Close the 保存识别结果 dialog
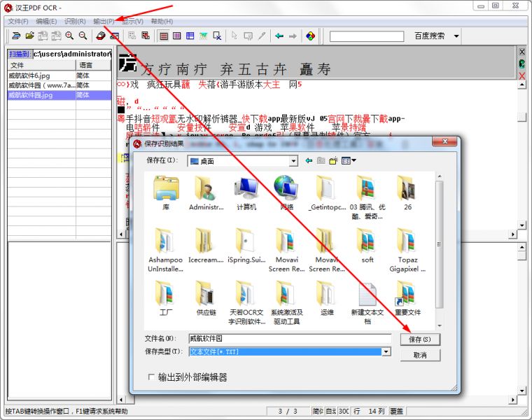532x420 pixels. pos(445,141)
